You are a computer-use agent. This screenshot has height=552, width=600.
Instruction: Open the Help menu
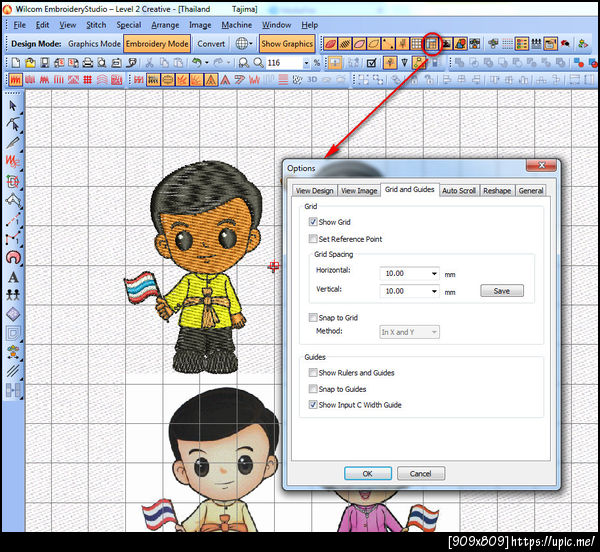pos(309,25)
